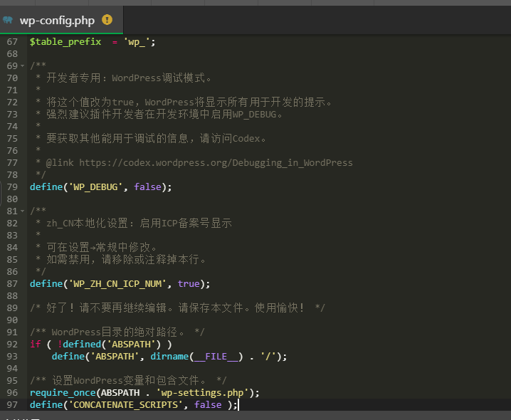
Task: Click __FILE__ constant on line 93
Action: 216,357
